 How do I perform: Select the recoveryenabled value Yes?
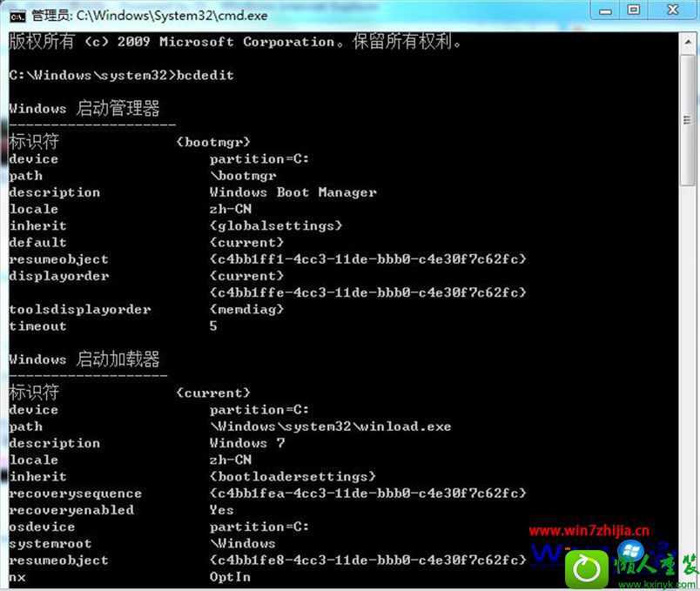coord(222,510)
